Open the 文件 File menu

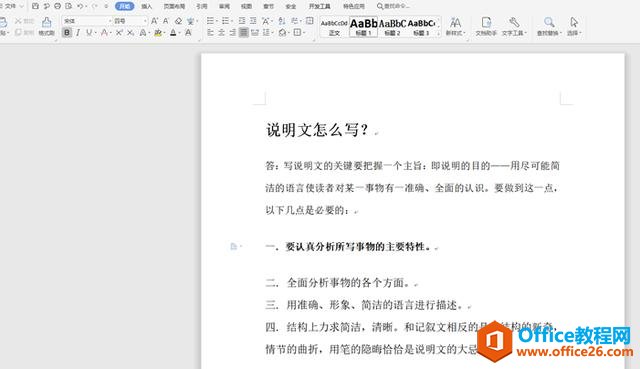(x=11, y=6)
